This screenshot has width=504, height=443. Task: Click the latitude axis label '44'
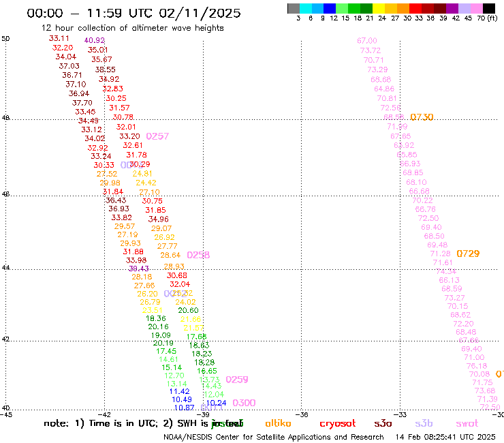(5, 268)
